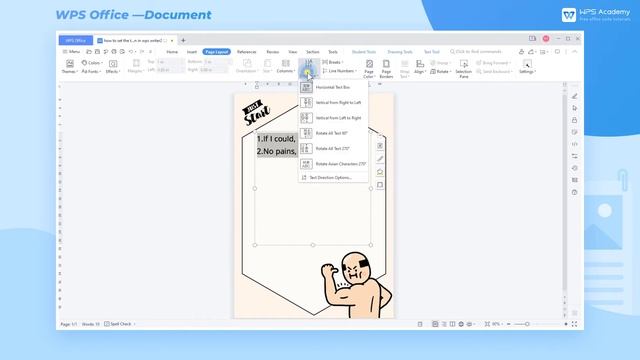Viewport: 640px width, 360px height.
Task: Click the text "2.No pains,"
Action: (277, 151)
